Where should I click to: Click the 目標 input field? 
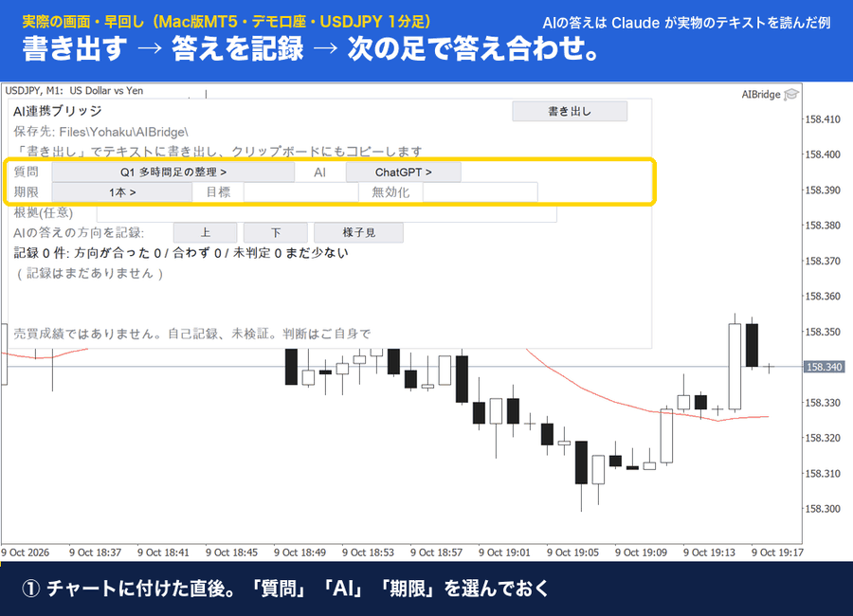300,192
